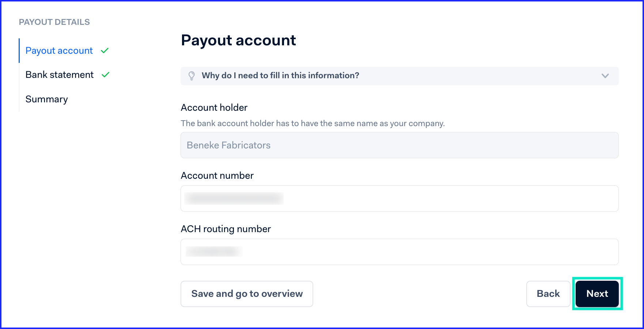
Task: Click the Back button
Action: [548, 294]
